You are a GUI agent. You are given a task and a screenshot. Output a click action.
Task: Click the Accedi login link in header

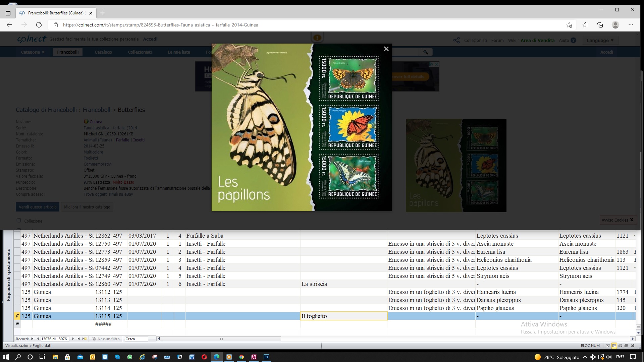click(x=150, y=39)
